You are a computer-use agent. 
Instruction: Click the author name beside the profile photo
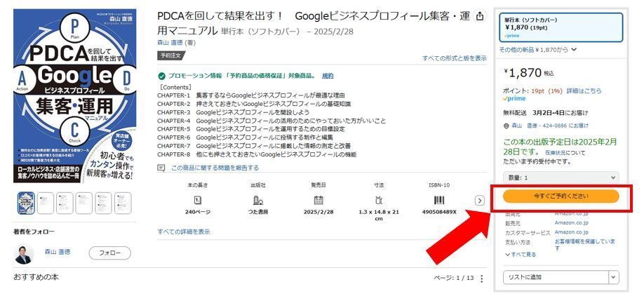click(57, 252)
